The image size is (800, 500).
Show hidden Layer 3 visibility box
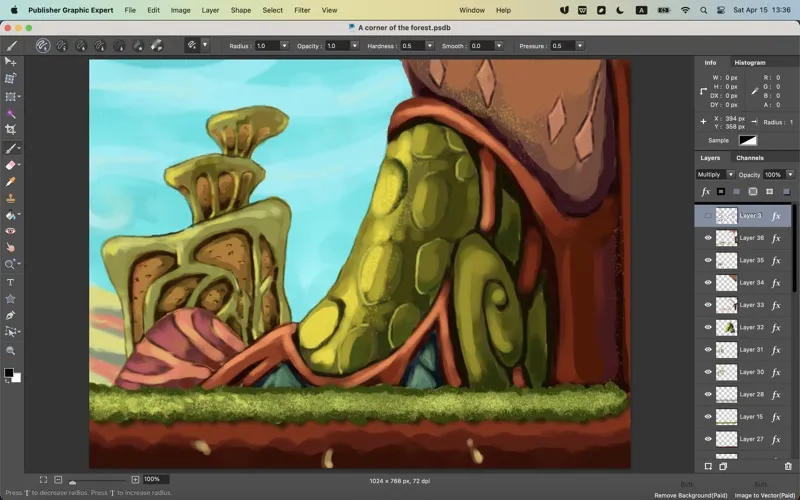(708, 216)
